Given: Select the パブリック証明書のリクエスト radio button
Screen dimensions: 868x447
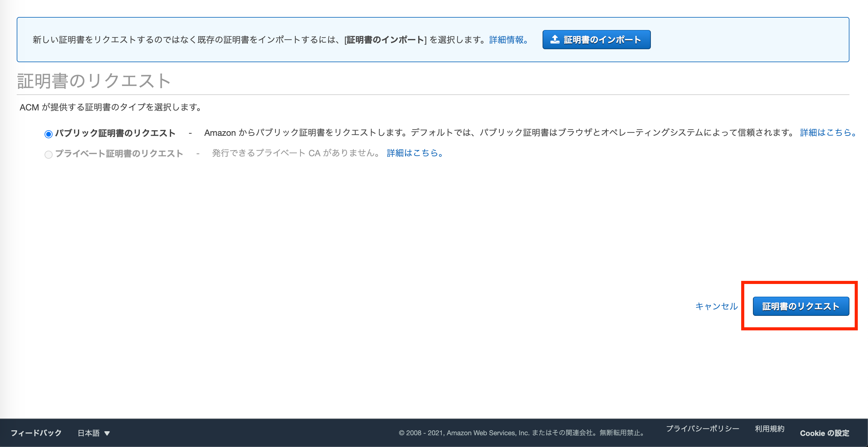Looking at the screenshot, I should [49, 134].
